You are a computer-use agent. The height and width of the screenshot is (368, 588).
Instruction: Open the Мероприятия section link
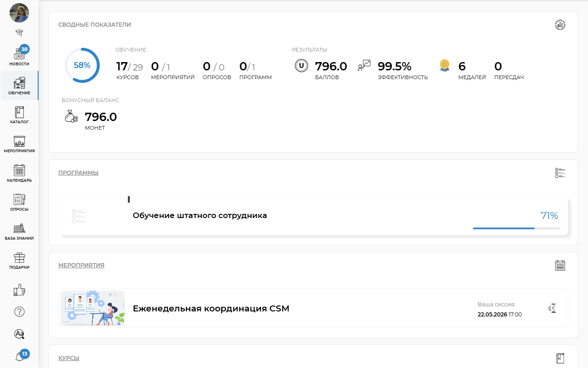tap(81, 265)
